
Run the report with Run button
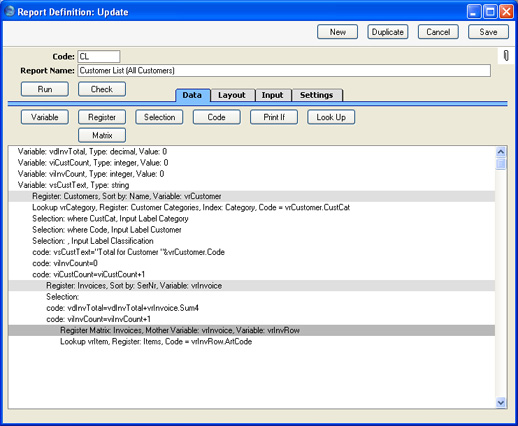(45, 89)
